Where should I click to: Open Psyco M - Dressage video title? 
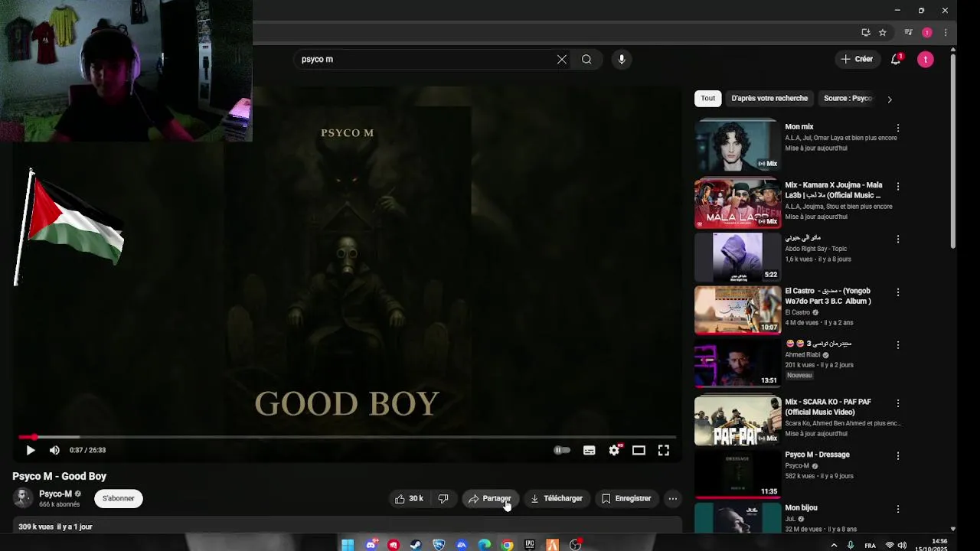coord(817,455)
